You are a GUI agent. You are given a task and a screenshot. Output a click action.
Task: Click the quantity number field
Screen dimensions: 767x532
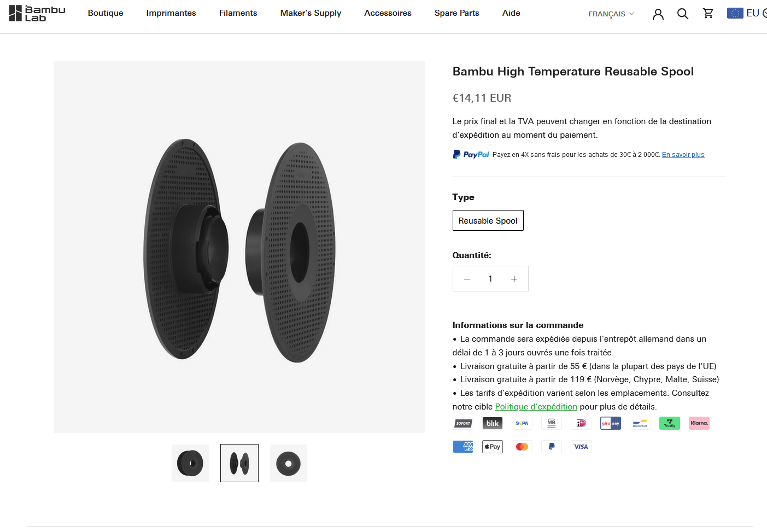490,279
